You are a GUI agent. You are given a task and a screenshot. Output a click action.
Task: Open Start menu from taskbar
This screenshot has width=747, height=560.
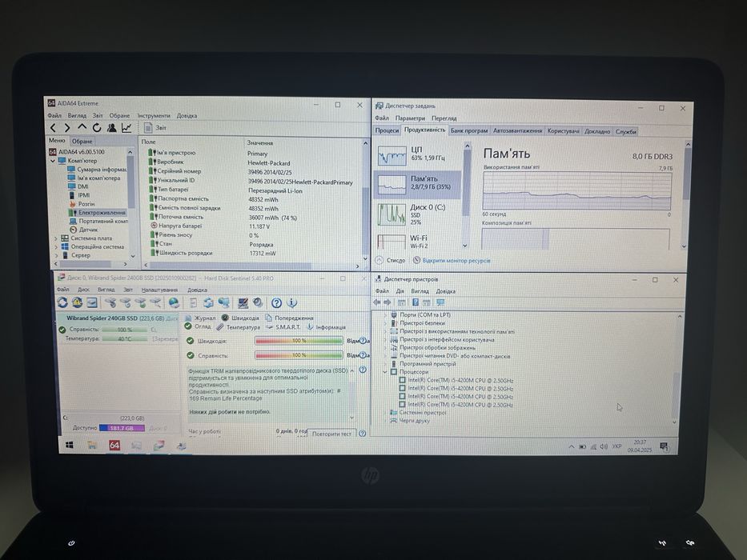coord(69,446)
